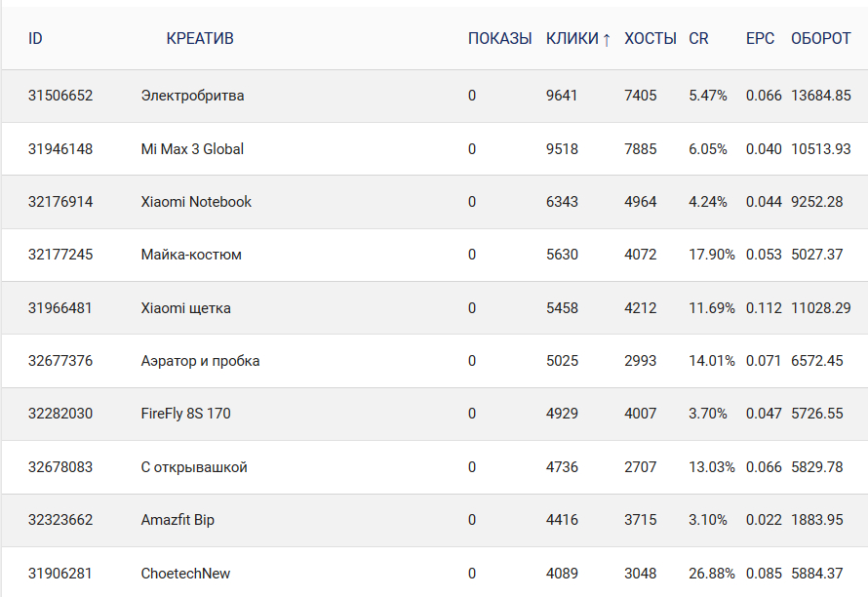Screen dimensions: 868x597
Task: Sort by ПОКАЗЫ column header
Action: pyautogui.click(x=499, y=39)
